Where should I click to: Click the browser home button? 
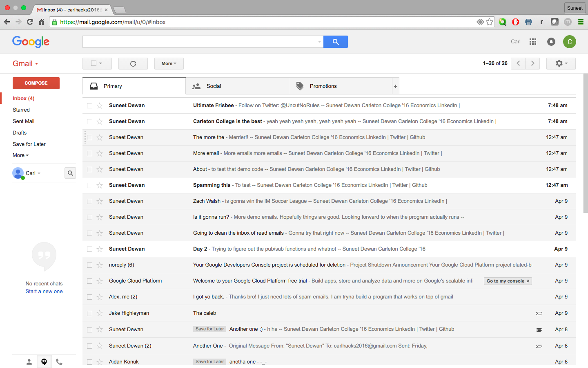point(41,22)
